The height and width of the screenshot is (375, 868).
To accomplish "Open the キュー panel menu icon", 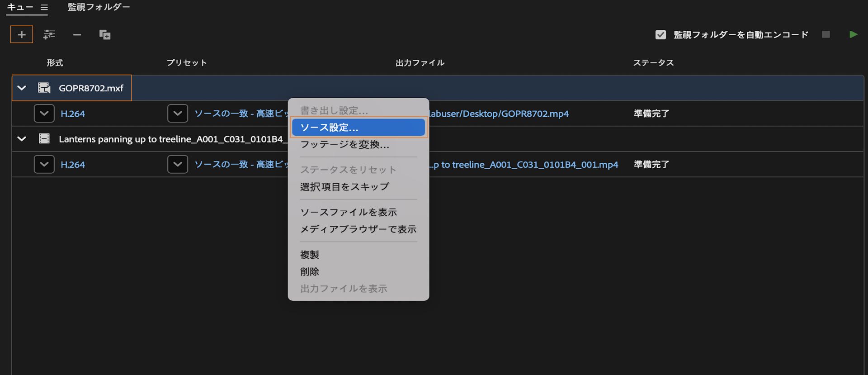I will coord(44,7).
